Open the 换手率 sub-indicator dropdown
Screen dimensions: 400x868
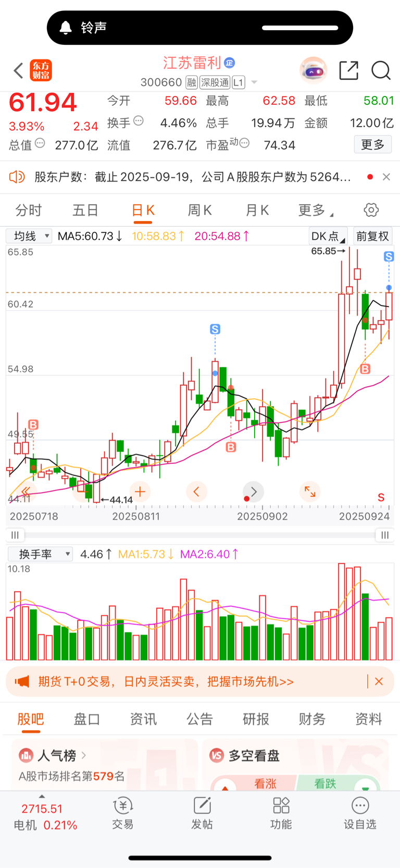[40, 554]
